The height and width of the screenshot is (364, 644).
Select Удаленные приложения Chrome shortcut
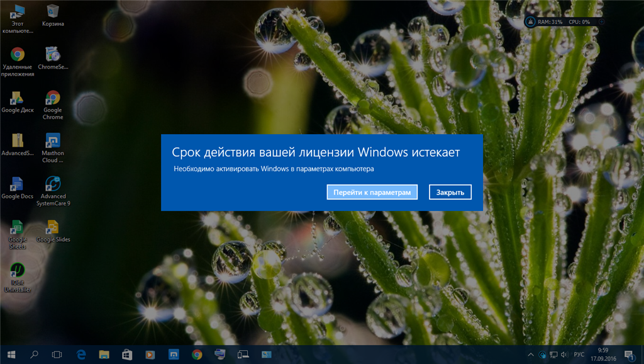17,62
